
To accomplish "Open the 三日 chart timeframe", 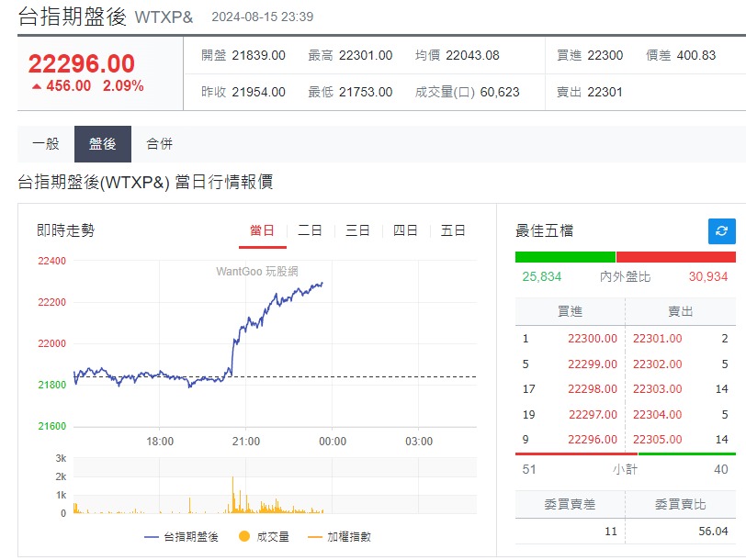I will tap(358, 231).
